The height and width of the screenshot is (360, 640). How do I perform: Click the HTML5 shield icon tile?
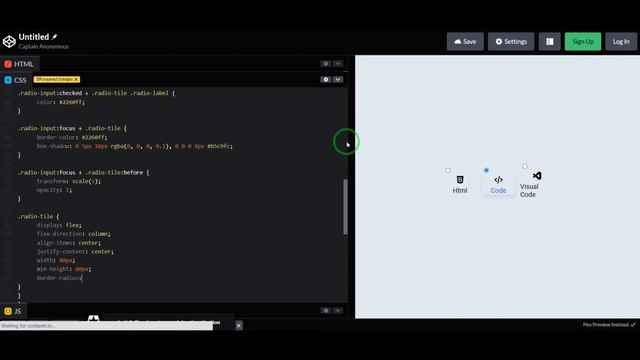[x=460, y=180]
